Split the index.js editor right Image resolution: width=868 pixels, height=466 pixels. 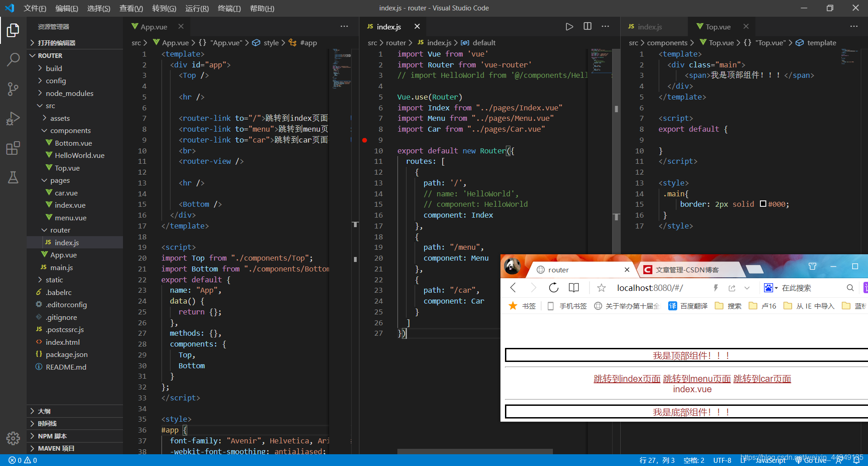[x=587, y=26]
